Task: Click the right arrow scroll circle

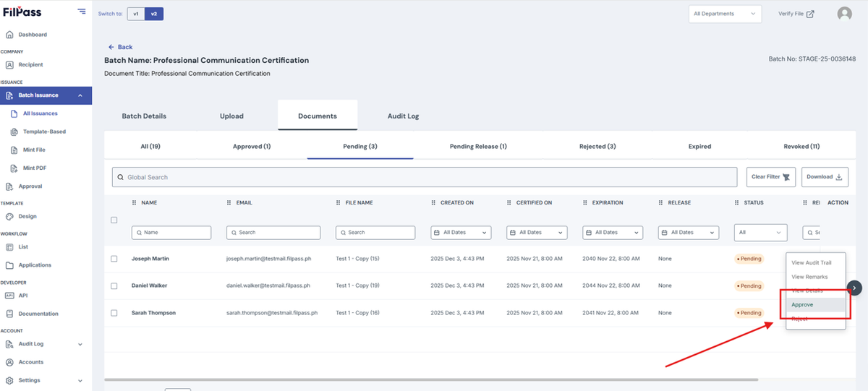Action: (854, 288)
